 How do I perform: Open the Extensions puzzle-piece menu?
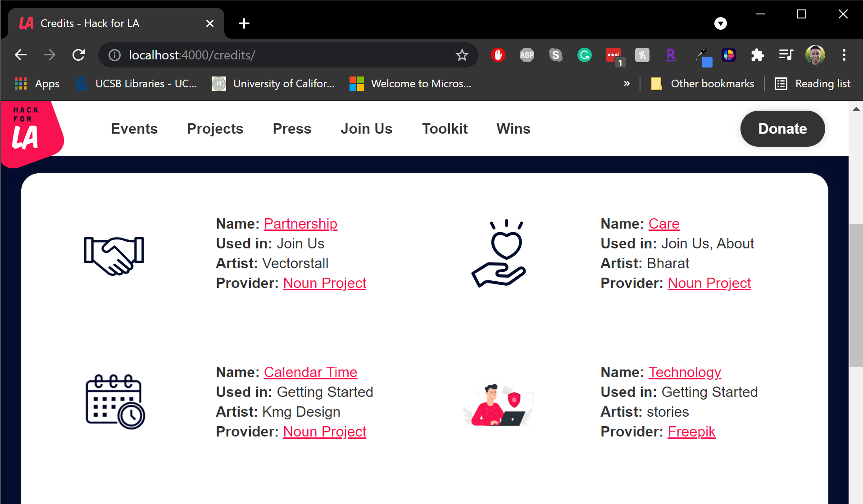[757, 55]
